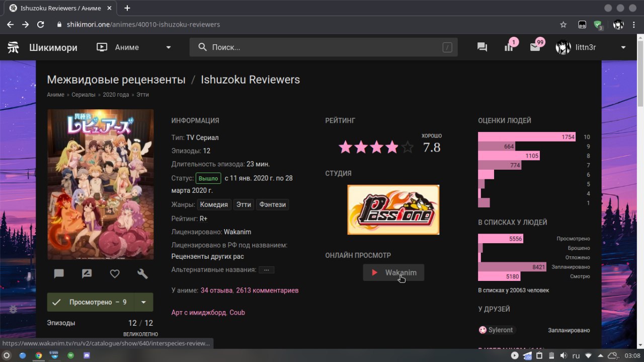
Task: Open the Этти genre tag
Action: click(244, 205)
